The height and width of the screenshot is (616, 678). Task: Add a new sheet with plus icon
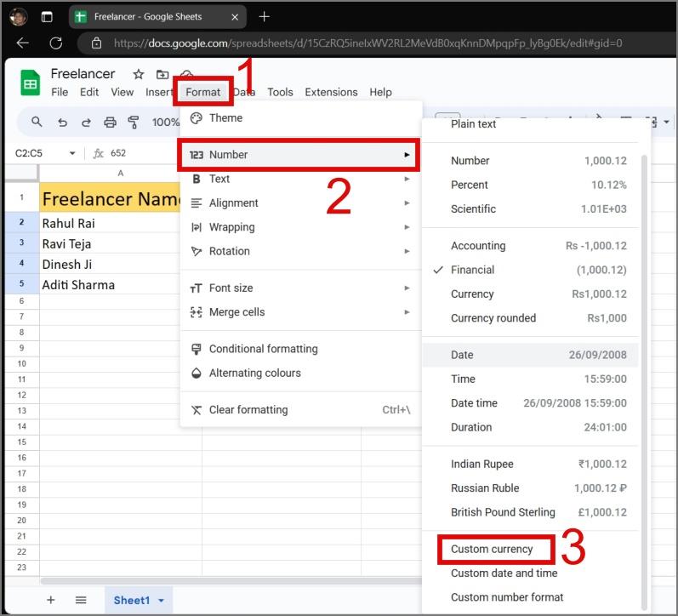point(50,600)
